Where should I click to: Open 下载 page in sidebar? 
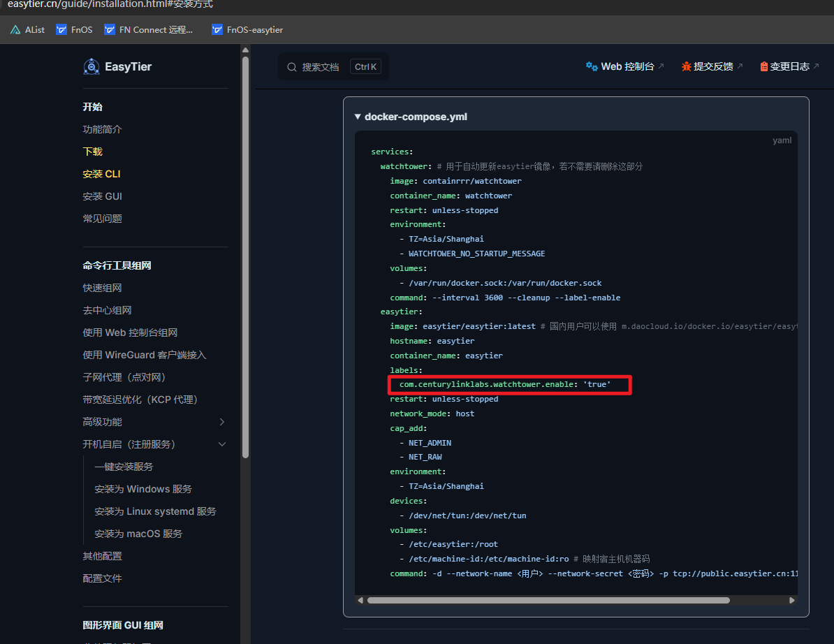click(92, 152)
